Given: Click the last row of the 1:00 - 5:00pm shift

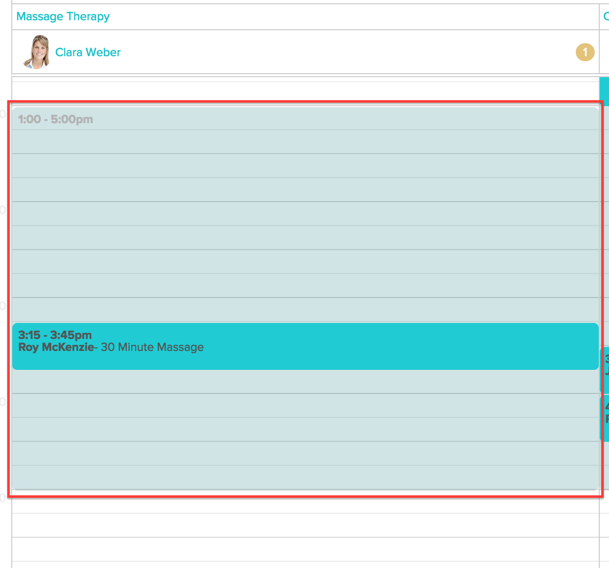Looking at the screenshot, I should (x=305, y=477).
